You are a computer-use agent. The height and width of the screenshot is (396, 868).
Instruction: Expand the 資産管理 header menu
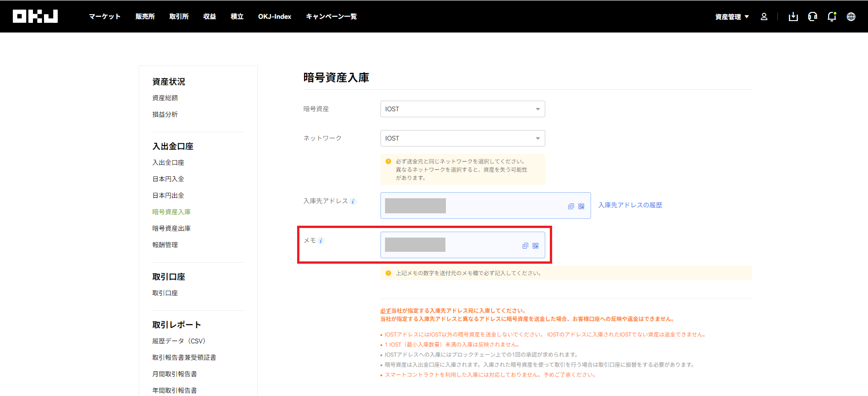tap(732, 17)
